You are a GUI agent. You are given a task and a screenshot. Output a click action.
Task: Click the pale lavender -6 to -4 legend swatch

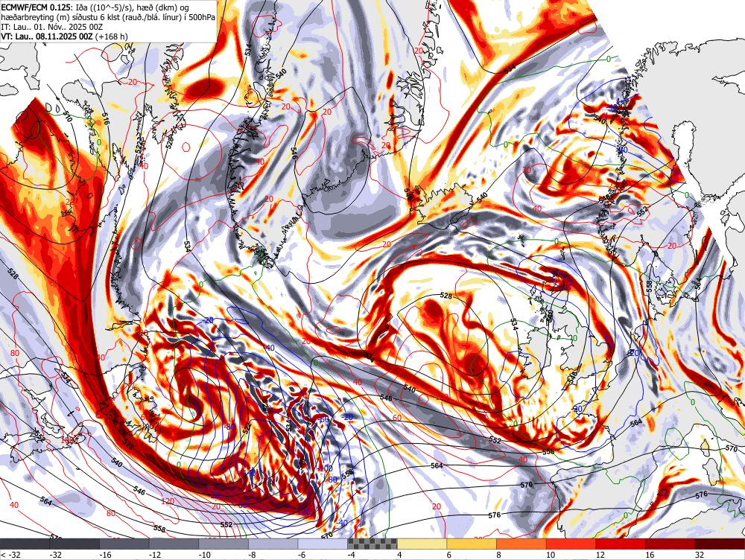[x=323, y=544]
